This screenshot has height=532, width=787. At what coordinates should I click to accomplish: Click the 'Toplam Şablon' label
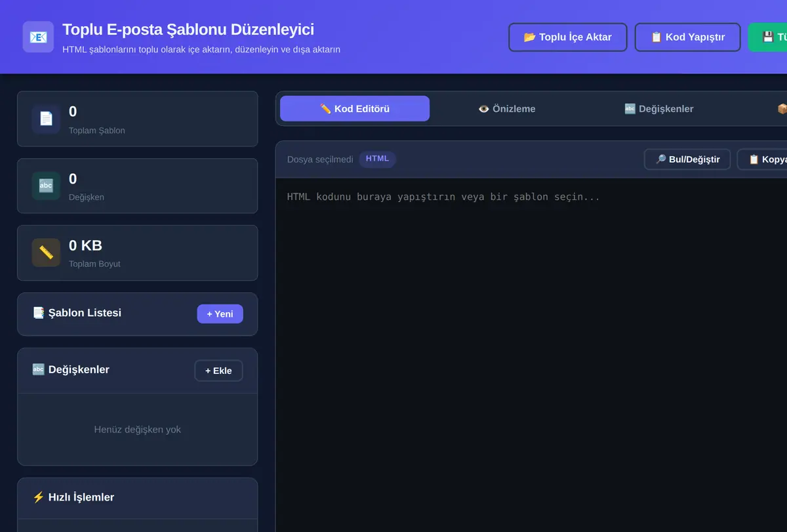pyautogui.click(x=97, y=131)
